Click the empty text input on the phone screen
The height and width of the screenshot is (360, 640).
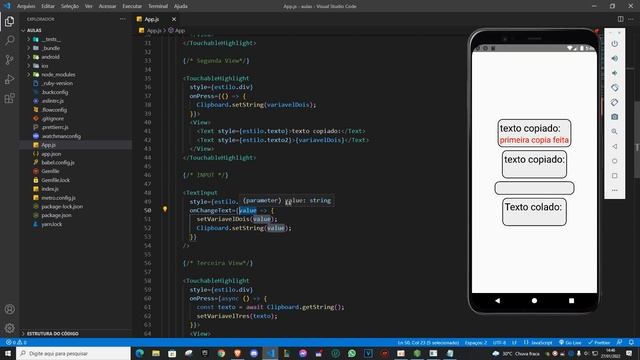534,188
